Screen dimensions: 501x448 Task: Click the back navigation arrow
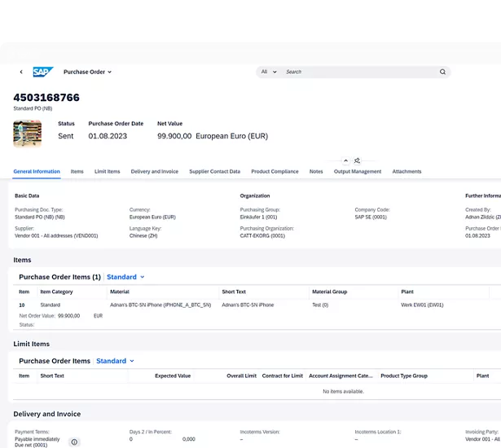pos(21,72)
